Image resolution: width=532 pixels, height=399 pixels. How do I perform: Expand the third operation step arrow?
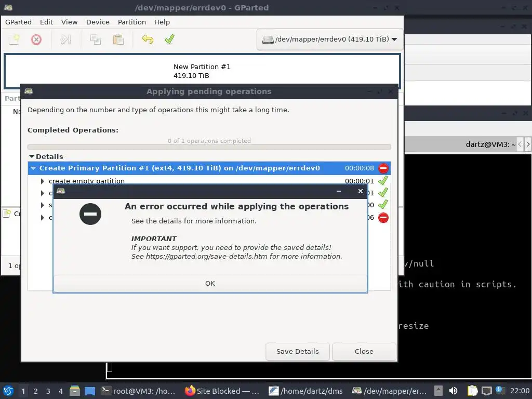click(x=43, y=205)
